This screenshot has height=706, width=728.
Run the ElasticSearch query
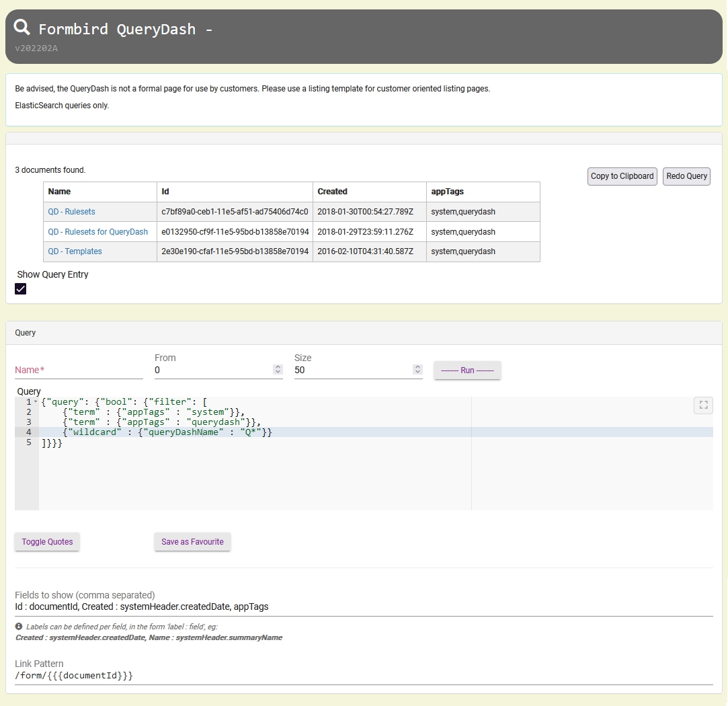coord(467,370)
